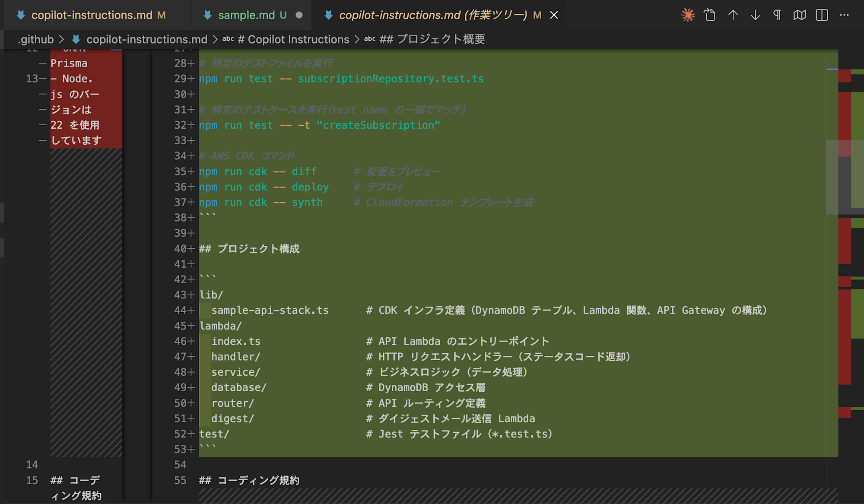Click the # Jest テストファイル comment
Screen dimensions: 864x504
(x=459, y=434)
